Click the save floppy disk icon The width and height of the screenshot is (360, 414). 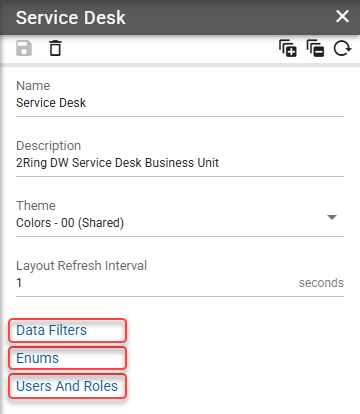[x=24, y=49]
